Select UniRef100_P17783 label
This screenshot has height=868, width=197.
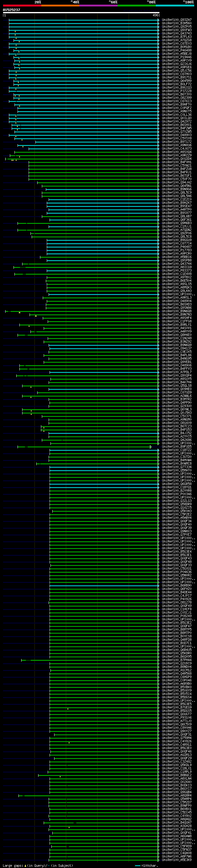pos(177,250)
